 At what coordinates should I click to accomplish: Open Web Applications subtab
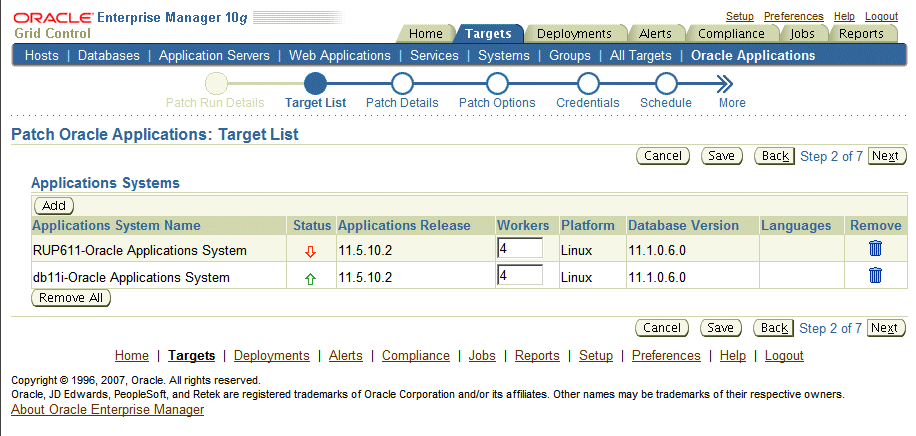pos(340,56)
